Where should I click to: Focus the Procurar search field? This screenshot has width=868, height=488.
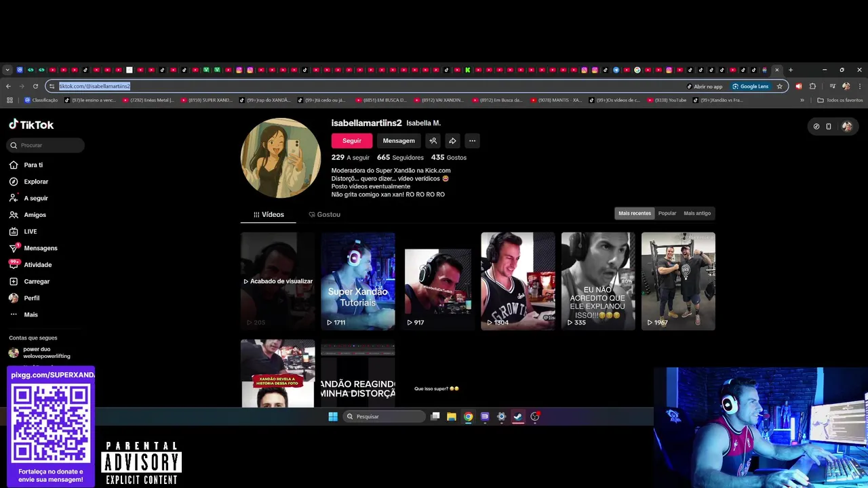tap(46, 145)
